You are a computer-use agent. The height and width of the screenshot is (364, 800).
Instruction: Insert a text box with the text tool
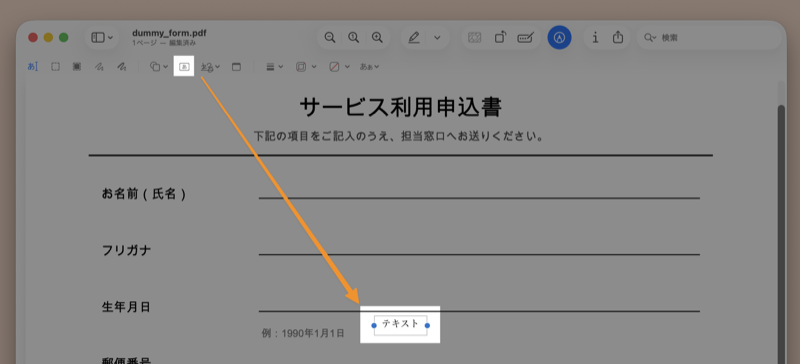point(184,66)
